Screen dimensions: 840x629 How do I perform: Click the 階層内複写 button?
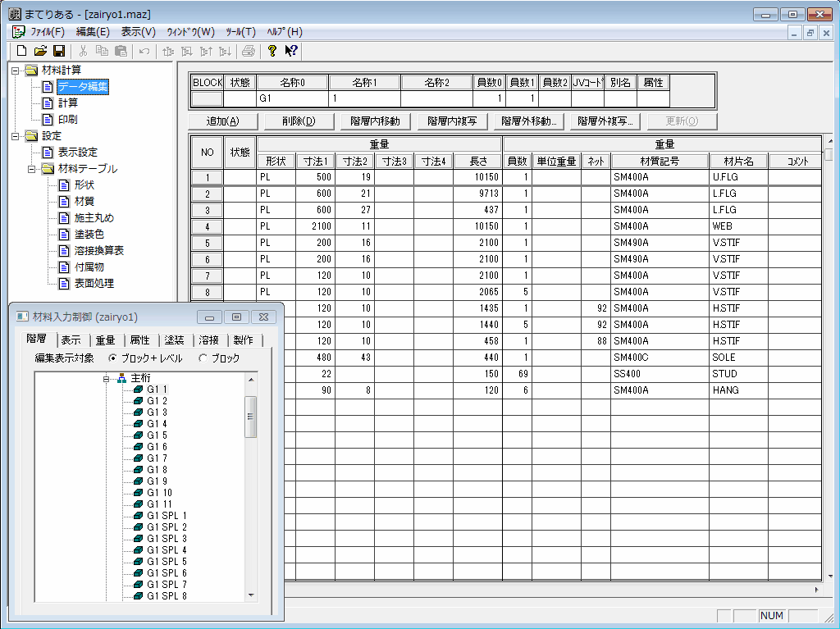[x=452, y=121]
